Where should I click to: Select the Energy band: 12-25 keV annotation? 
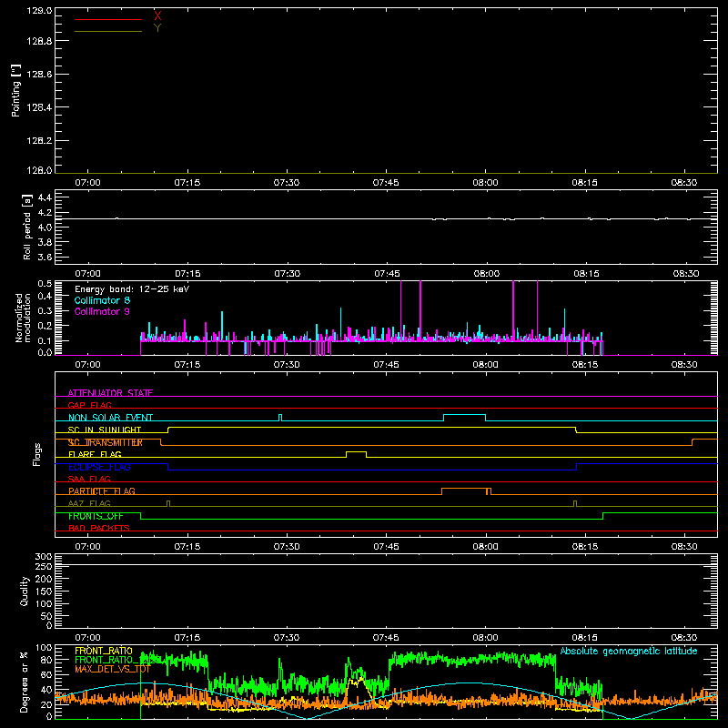point(132,289)
